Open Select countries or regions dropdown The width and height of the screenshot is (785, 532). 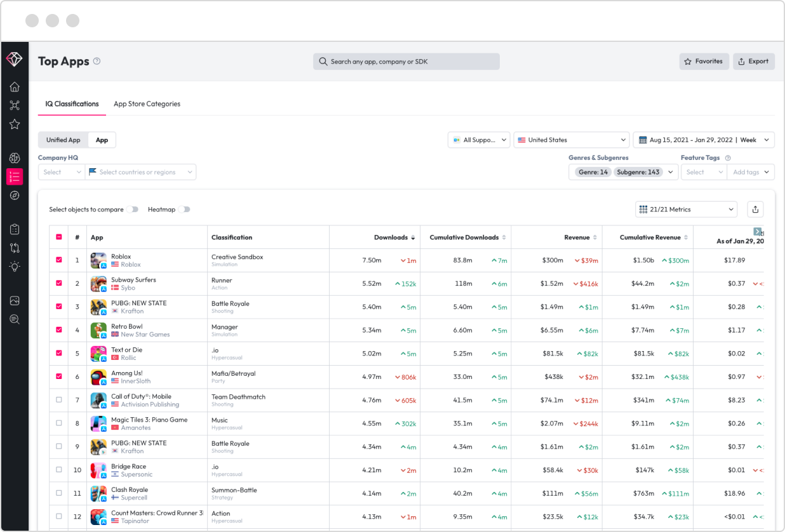[141, 172]
